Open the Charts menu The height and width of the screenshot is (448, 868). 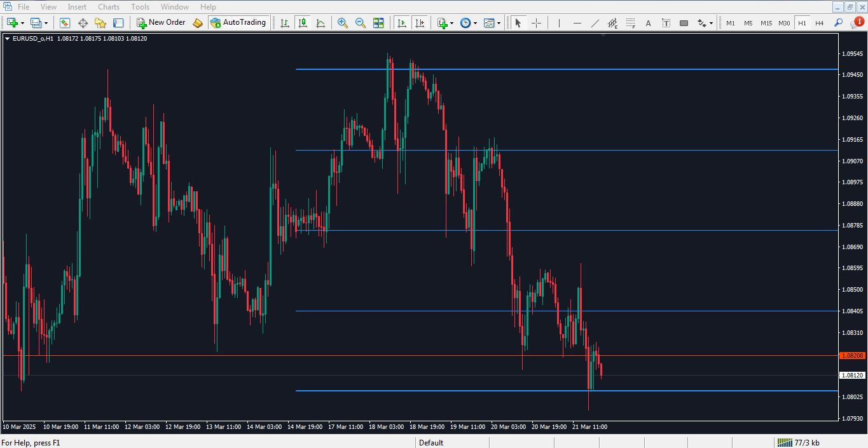click(108, 7)
